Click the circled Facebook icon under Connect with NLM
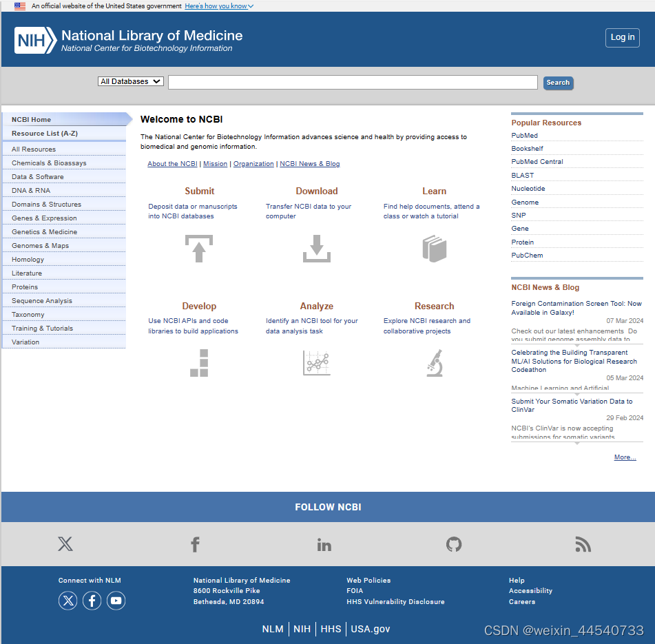The image size is (655, 644). pyautogui.click(x=92, y=601)
